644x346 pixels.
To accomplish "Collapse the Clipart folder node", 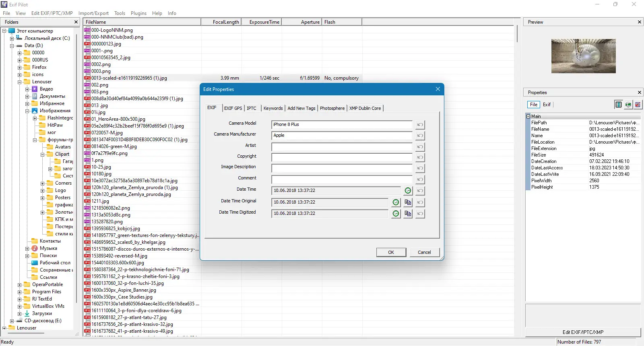I will click(42, 154).
